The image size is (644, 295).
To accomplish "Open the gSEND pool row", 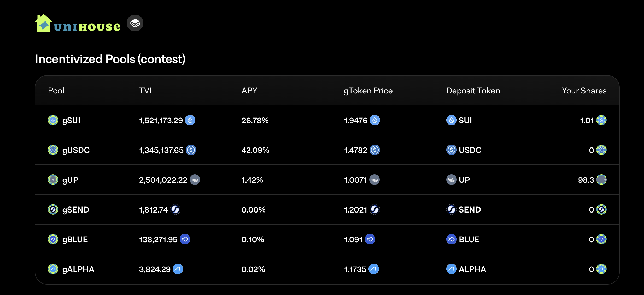I will point(75,210).
